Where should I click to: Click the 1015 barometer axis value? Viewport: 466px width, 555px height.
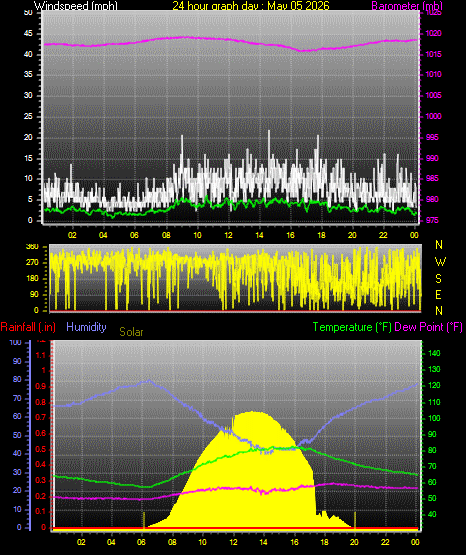coord(433,55)
